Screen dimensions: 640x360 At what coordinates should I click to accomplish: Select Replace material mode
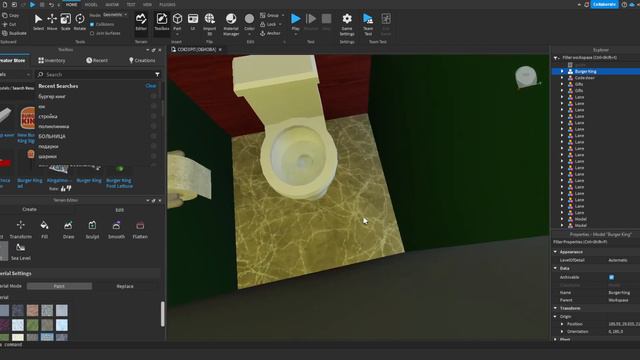tap(125, 286)
